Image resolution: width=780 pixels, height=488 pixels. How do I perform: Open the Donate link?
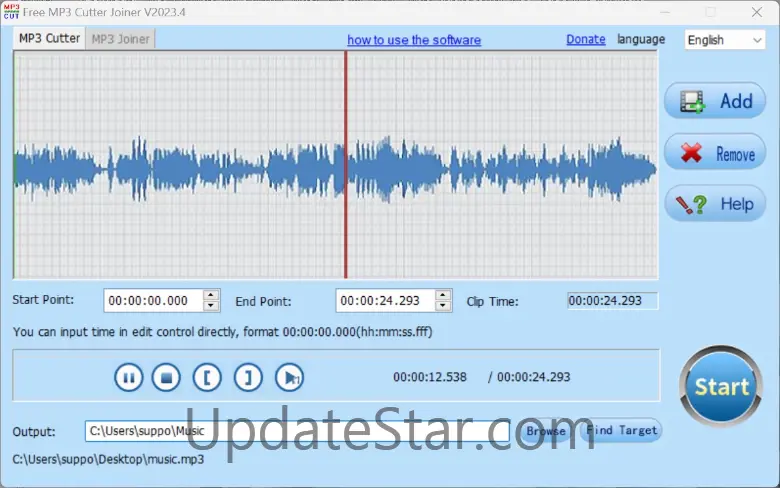(x=585, y=39)
